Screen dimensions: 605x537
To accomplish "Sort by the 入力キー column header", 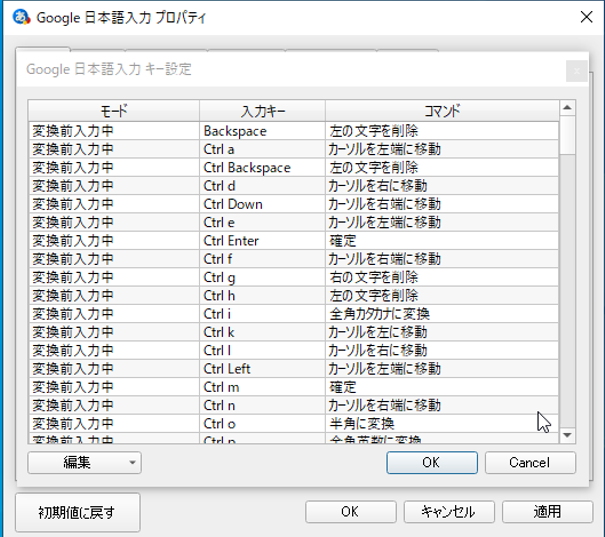I will tap(262, 110).
